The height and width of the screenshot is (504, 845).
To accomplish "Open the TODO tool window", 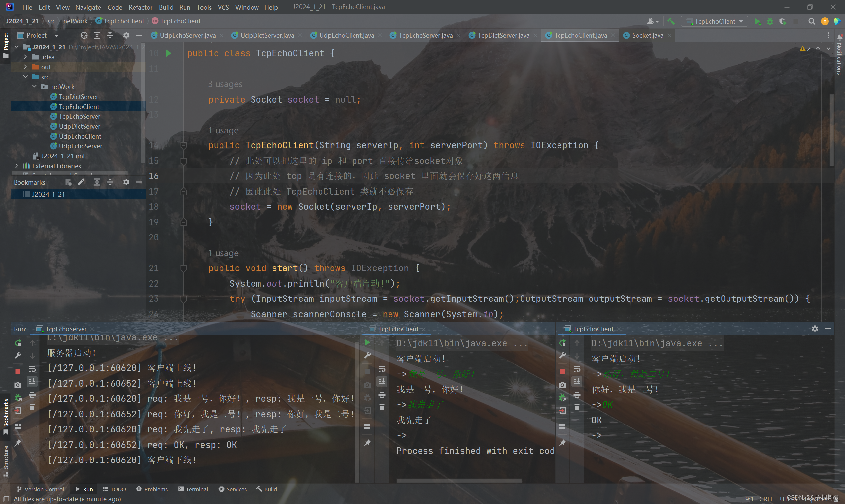I will pos(114,489).
